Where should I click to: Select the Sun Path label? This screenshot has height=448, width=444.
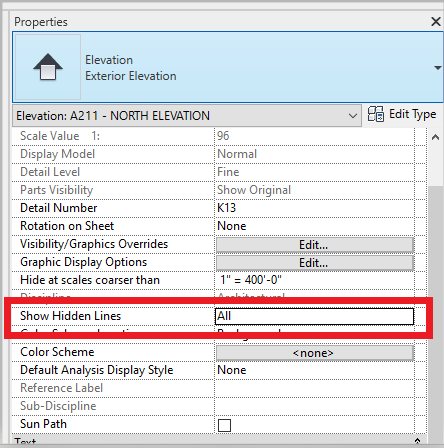coord(43,424)
